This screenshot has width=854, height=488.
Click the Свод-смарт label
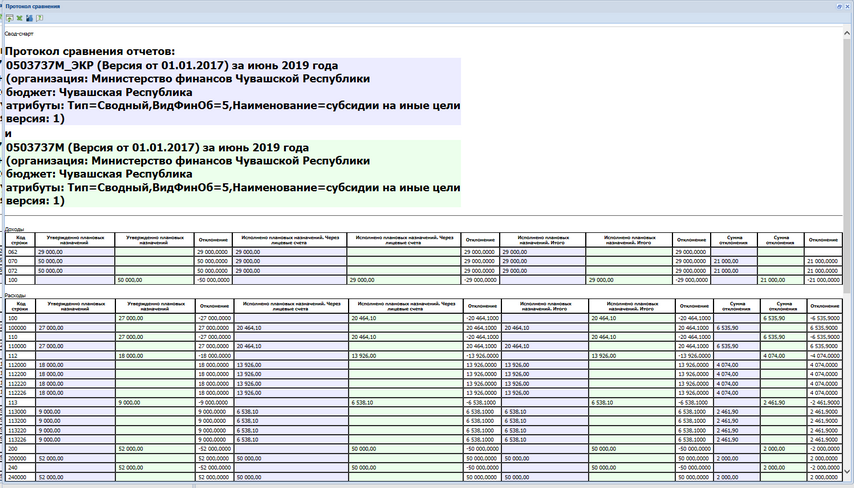(x=19, y=34)
